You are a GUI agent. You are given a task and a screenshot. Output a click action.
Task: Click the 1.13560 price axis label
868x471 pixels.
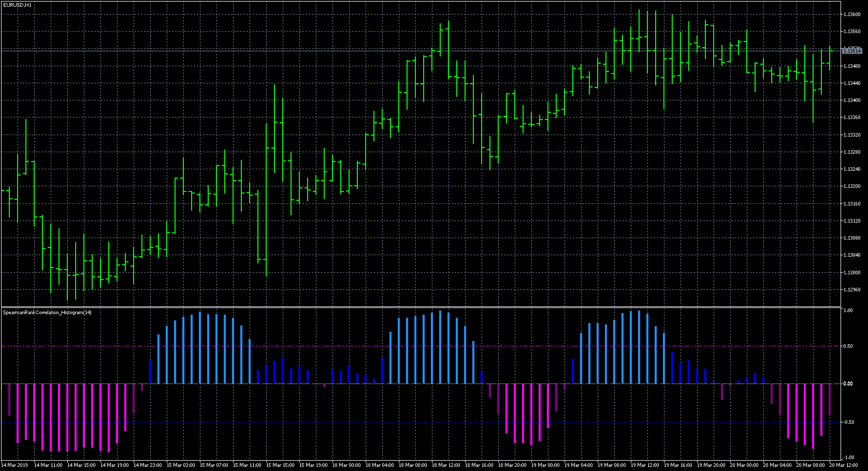click(852, 32)
